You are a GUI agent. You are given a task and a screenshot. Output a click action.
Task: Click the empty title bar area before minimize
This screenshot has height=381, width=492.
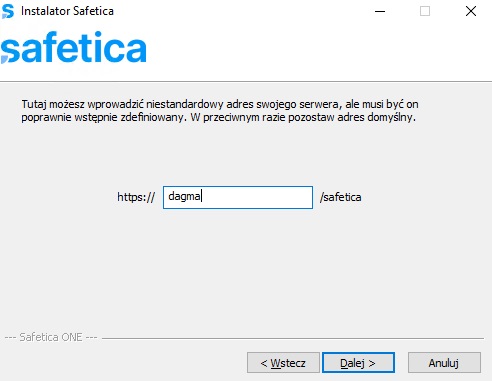(x=240, y=11)
